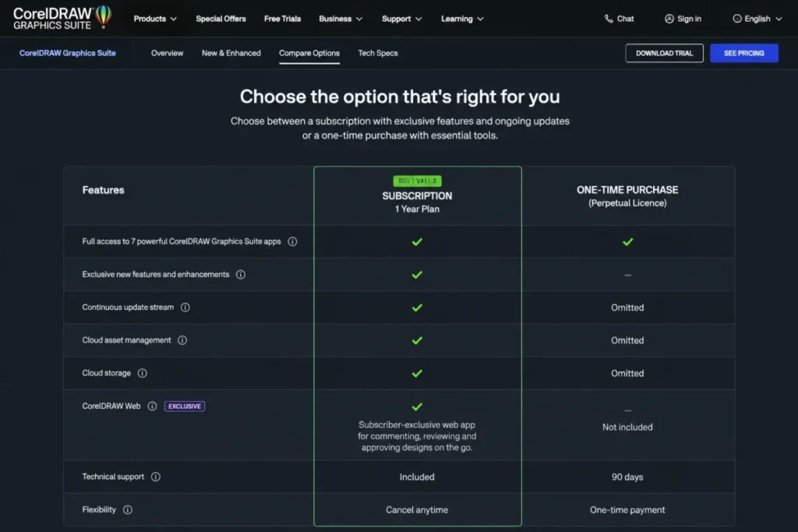Open info icon next to Flexibility

point(128,509)
